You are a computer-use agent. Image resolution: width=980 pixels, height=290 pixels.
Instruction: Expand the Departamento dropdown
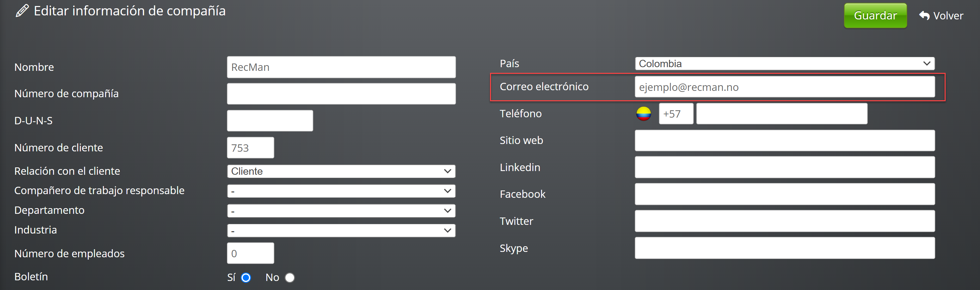tap(341, 211)
